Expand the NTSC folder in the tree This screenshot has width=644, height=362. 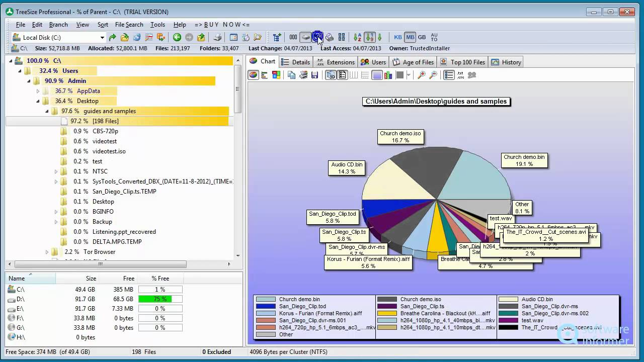(x=56, y=171)
